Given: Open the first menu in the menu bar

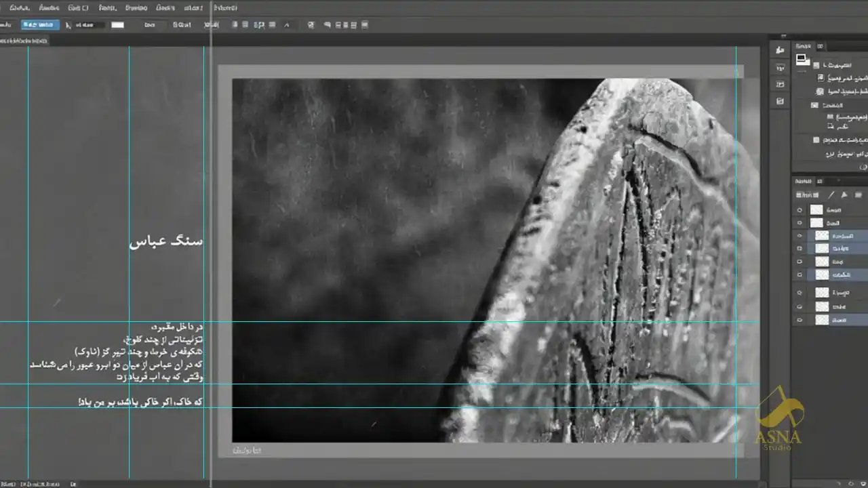Looking at the screenshot, I should 20,8.
